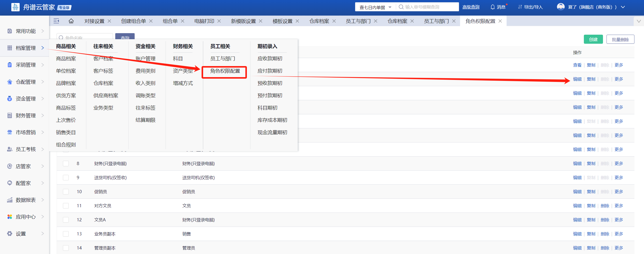Click the user avatar icon
The height and width of the screenshot is (254, 644).
(560, 7)
